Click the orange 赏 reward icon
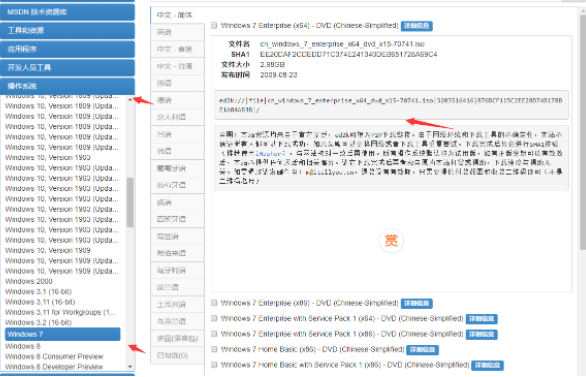Viewport: 586px width, 377px height. [391, 240]
